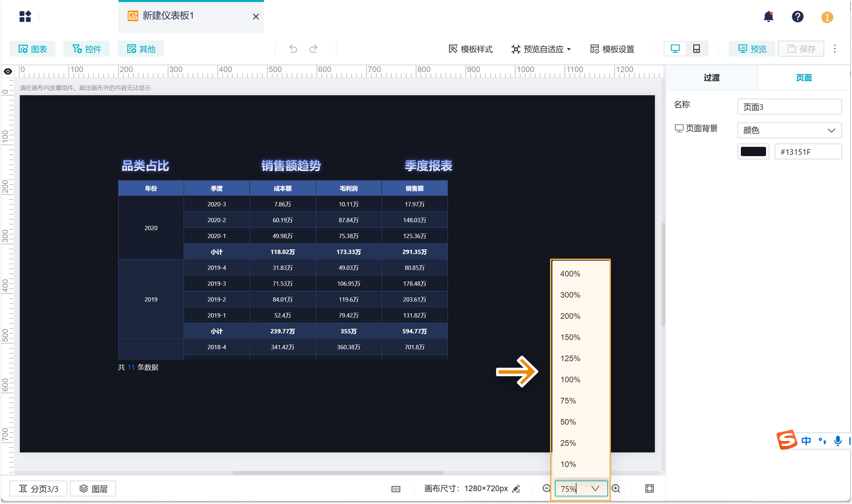
Task: Click the redo arrow icon
Action: point(313,49)
